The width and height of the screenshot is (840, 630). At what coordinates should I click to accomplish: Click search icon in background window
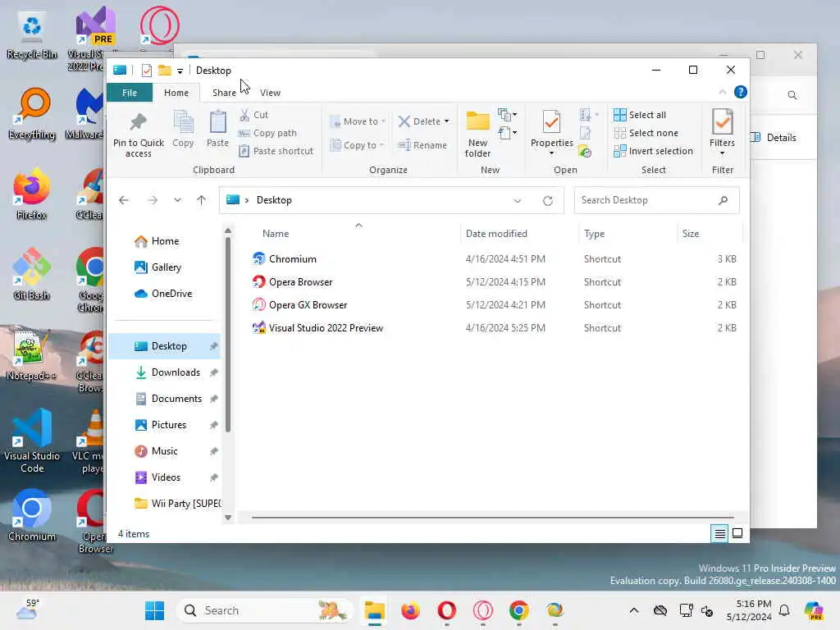point(792,95)
